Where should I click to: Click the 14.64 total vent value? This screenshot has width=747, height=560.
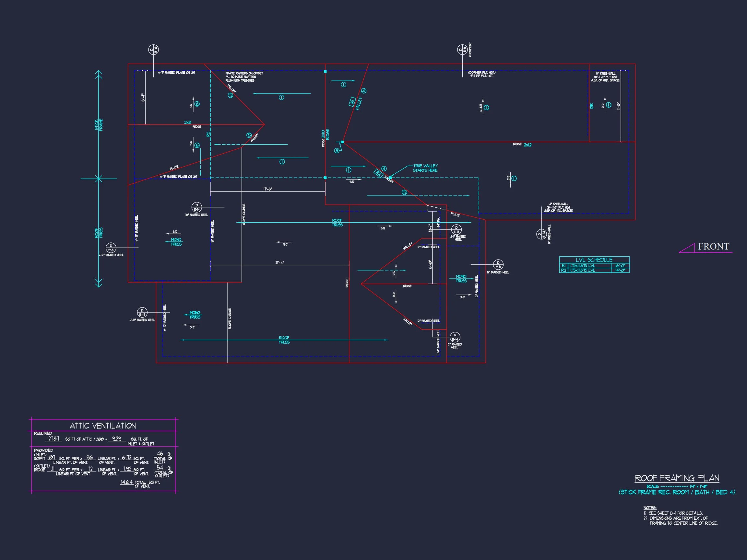tap(127, 482)
